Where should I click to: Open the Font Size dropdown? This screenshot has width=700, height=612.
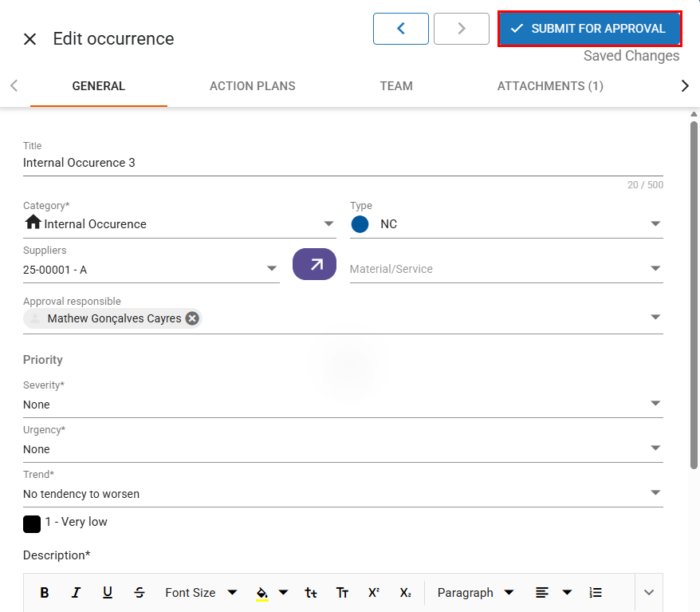[x=200, y=593]
